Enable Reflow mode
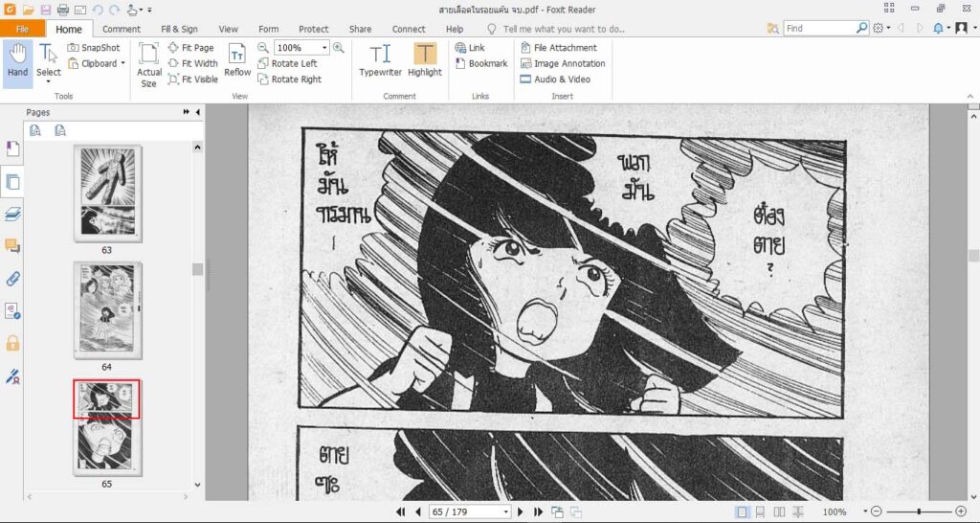This screenshot has height=523, width=980. pos(237,60)
